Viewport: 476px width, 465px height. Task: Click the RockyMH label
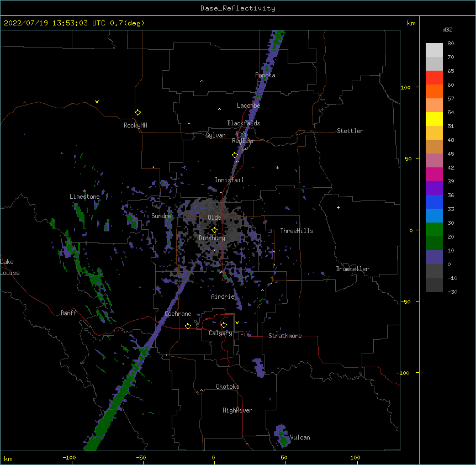pos(135,125)
